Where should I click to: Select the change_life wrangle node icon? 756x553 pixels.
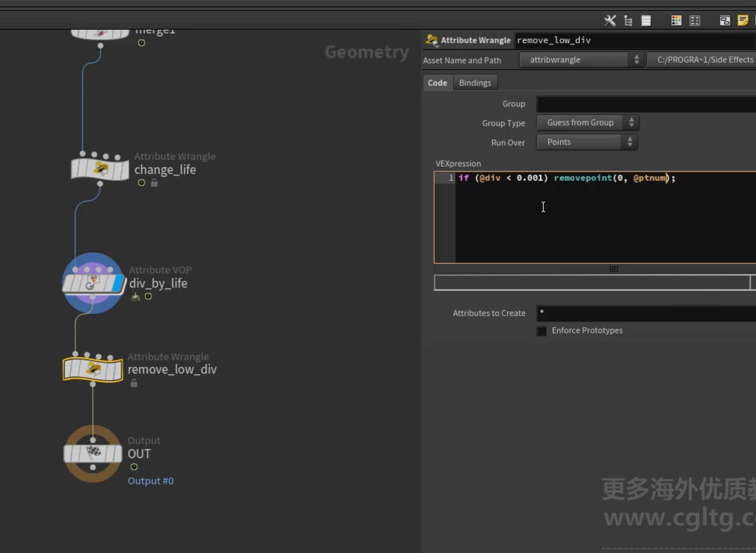[100, 169]
